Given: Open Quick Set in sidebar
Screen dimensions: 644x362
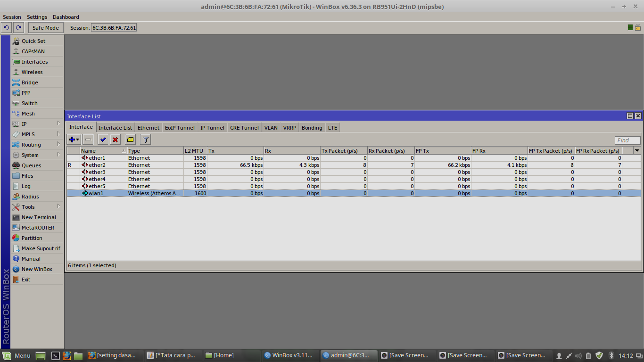Looking at the screenshot, I should 37,41.
